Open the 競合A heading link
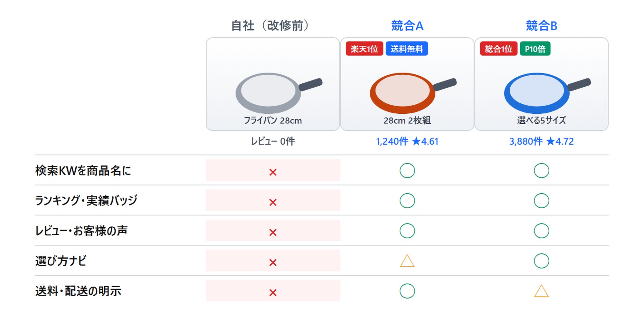 [x=407, y=25]
